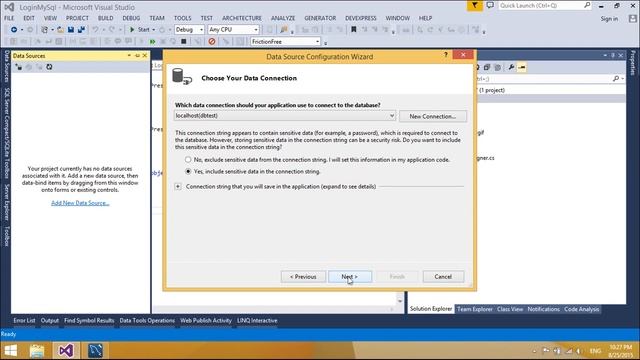Click the Quick Launch magnifier icon
This screenshot has height=360, width=640.
pyautogui.click(x=587, y=5)
